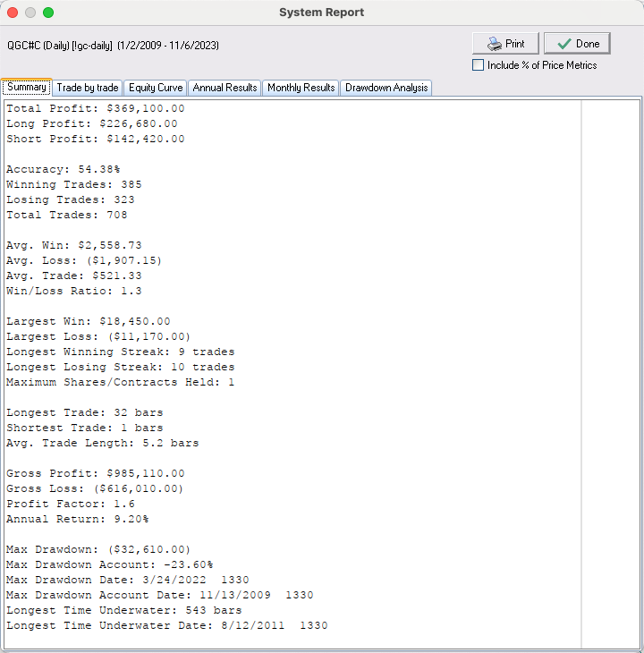Click the Max Drawdown: ($32,610.00) line
644x653 pixels.
[98, 550]
